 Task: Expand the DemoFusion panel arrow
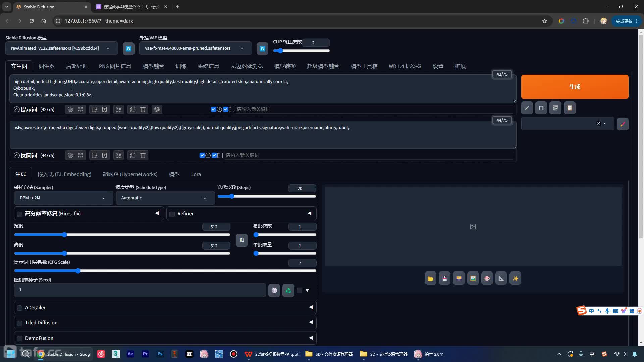(x=311, y=338)
